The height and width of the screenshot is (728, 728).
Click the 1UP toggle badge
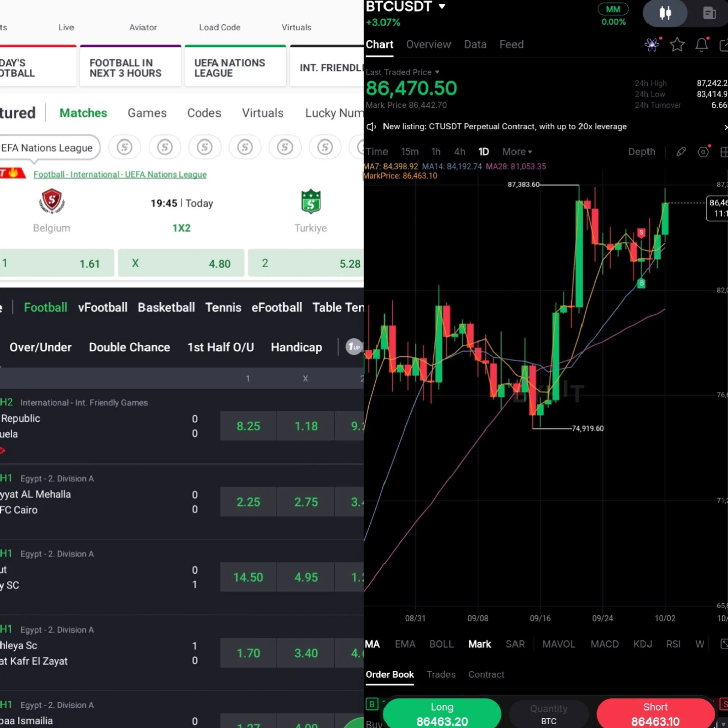[x=354, y=347]
